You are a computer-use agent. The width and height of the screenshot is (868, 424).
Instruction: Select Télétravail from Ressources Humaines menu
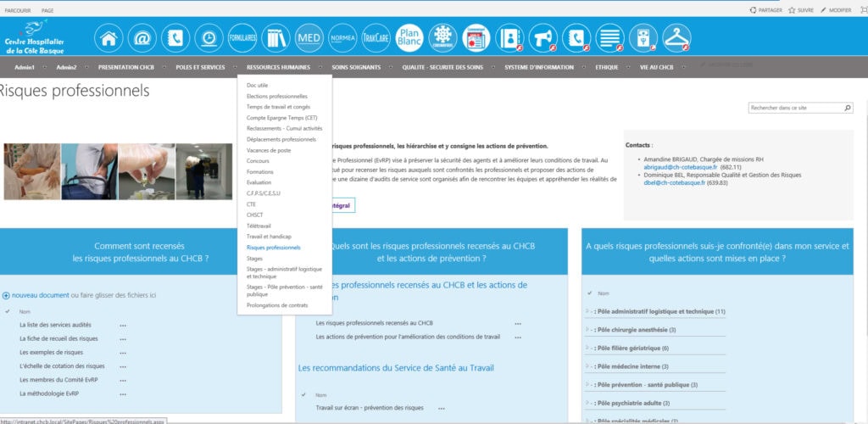(x=259, y=226)
